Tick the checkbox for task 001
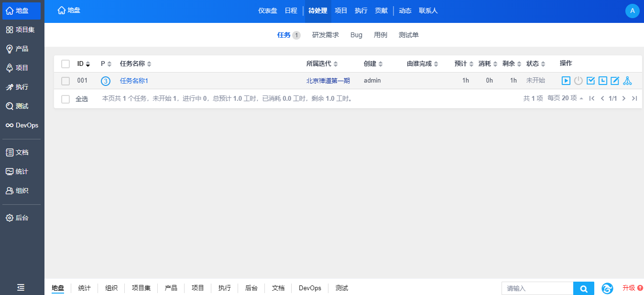Screen dimensions: 644x295 (65, 81)
